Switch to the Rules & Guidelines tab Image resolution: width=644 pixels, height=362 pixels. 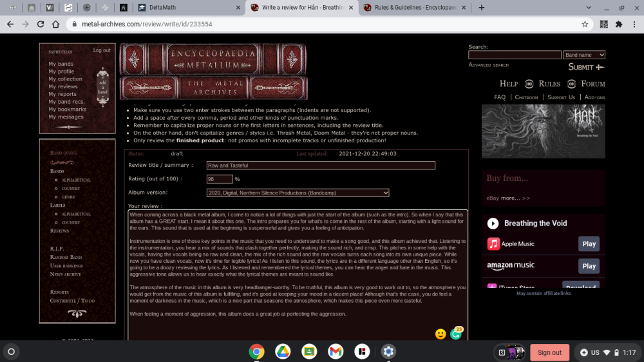point(415,7)
